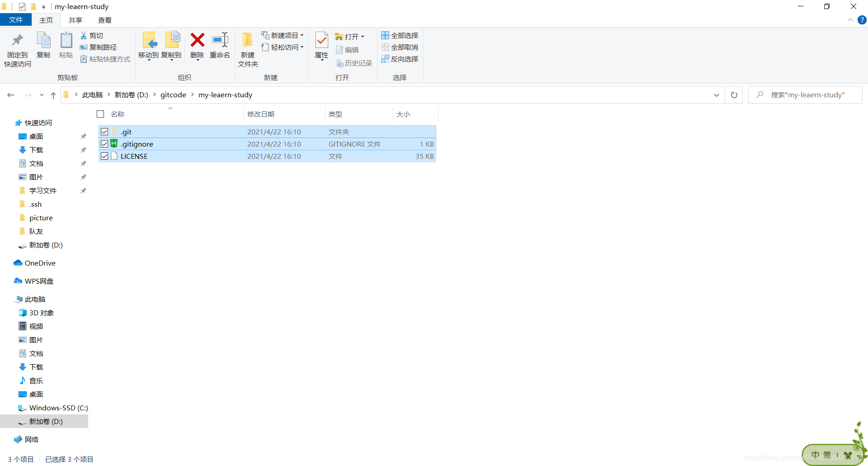The image size is (868, 466).
Task: Click the Up one level arrow
Action: 53,95
